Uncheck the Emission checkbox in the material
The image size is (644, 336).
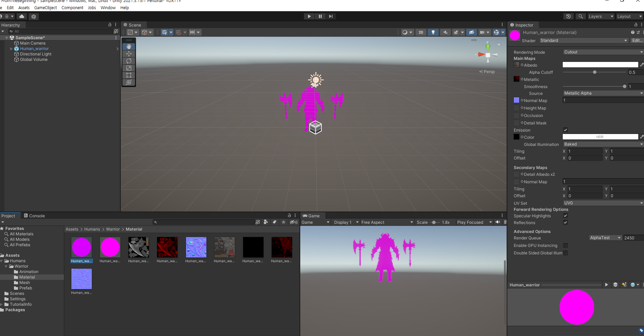click(565, 130)
